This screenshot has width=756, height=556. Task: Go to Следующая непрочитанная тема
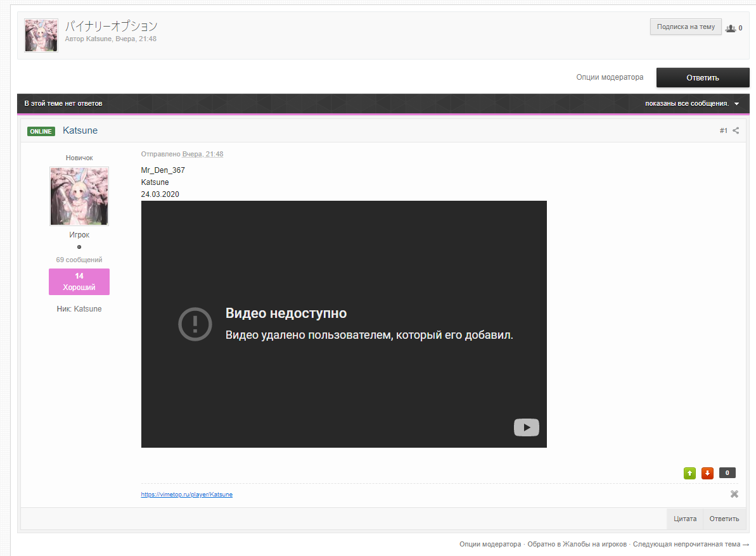click(x=691, y=544)
